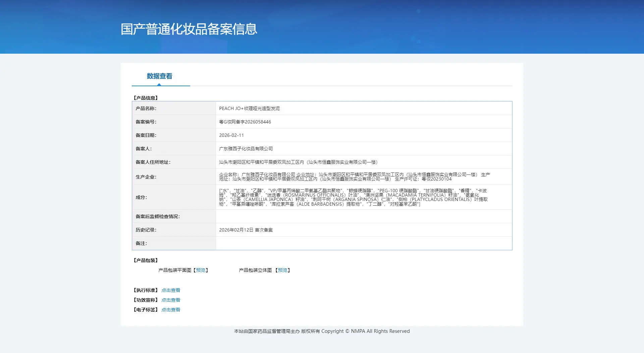Select registrant 广东雅西子化妆品有限公司
Screen dimensions: 644x353
tap(246, 149)
